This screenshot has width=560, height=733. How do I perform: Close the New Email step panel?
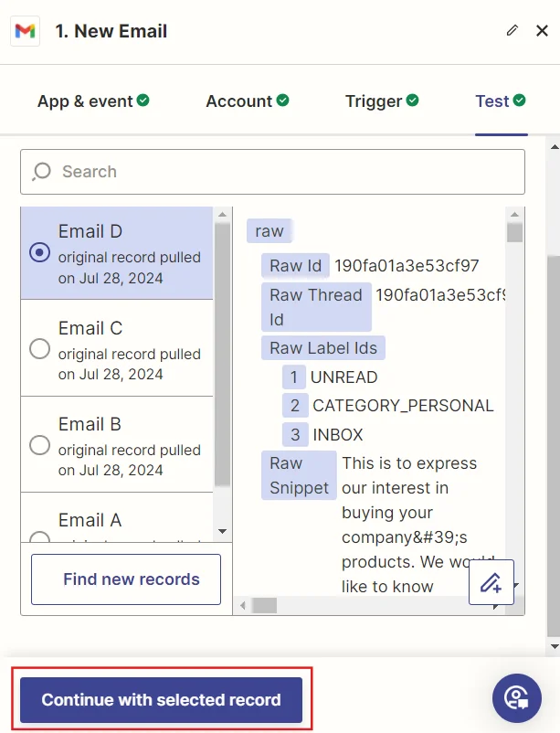(x=542, y=30)
